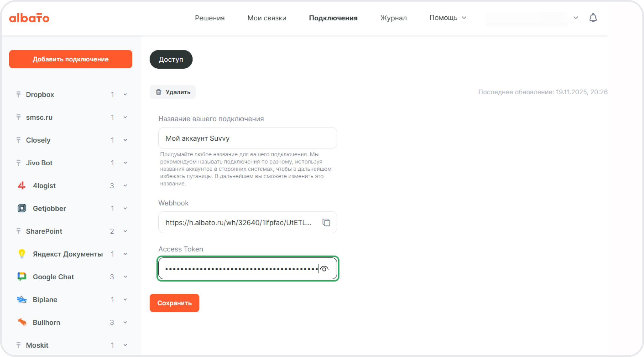Open the Помощь dropdown menu
This screenshot has height=357, width=644.
pos(448,18)
